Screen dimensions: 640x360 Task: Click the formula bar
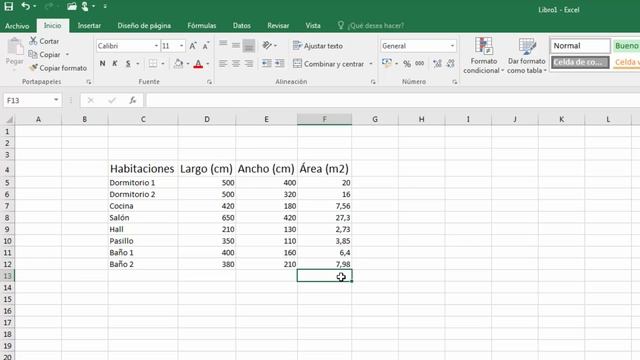click(393, 100)
